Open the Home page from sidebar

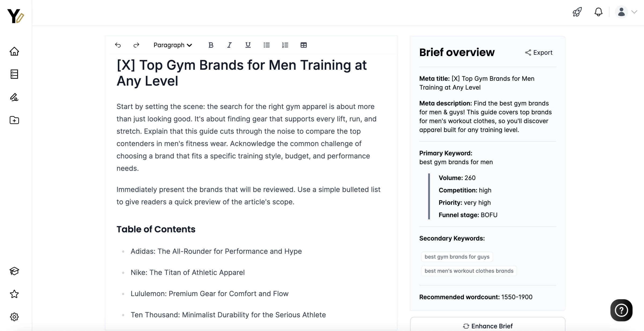point(14,51)
